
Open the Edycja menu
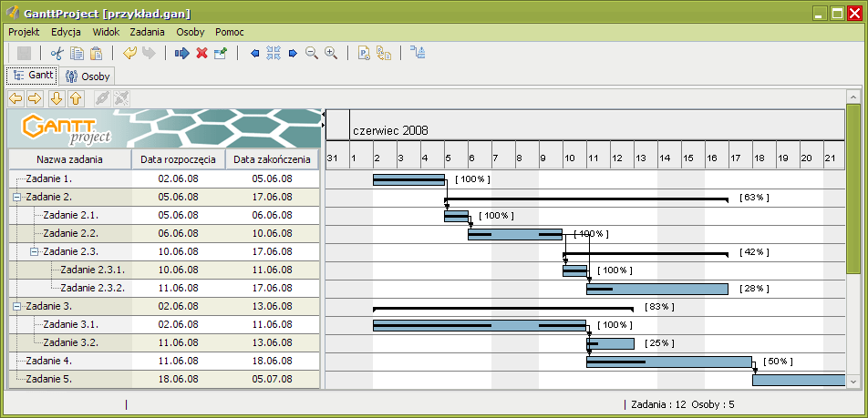click(66, 32)
